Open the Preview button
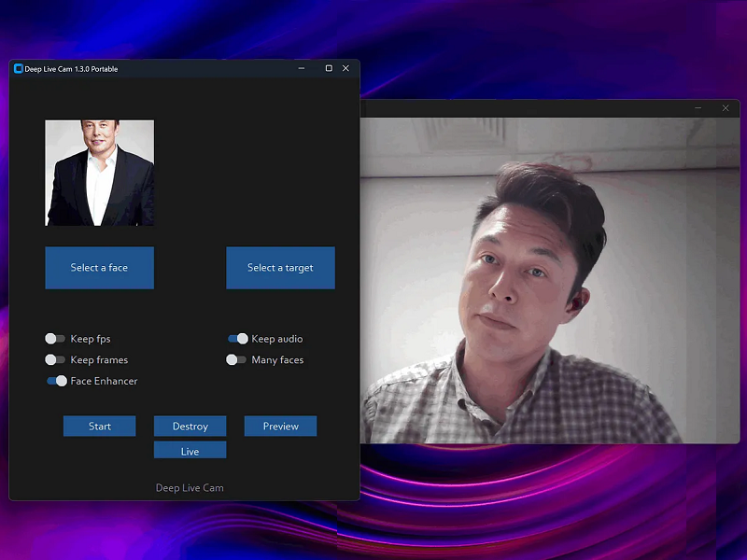Screen dimensions: 747x560 280,427
